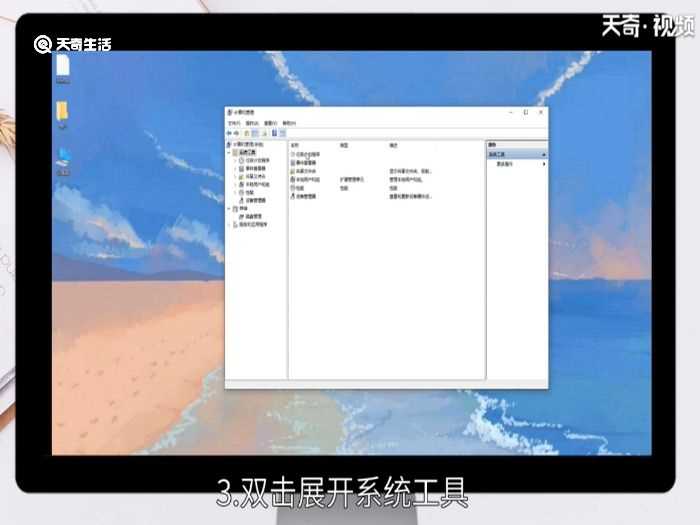Open the 操作(A) menu
The image size is (700, 525).
(x=252, y=123)
